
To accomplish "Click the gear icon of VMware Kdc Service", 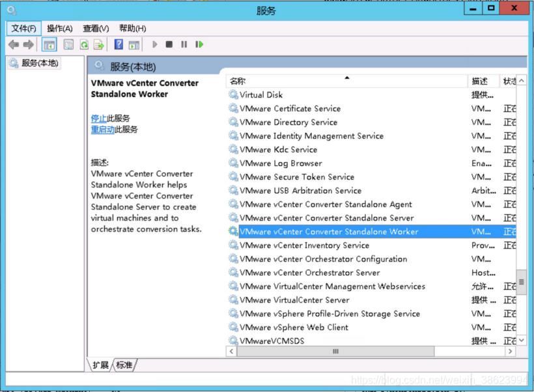I will (x=233, y=150).
